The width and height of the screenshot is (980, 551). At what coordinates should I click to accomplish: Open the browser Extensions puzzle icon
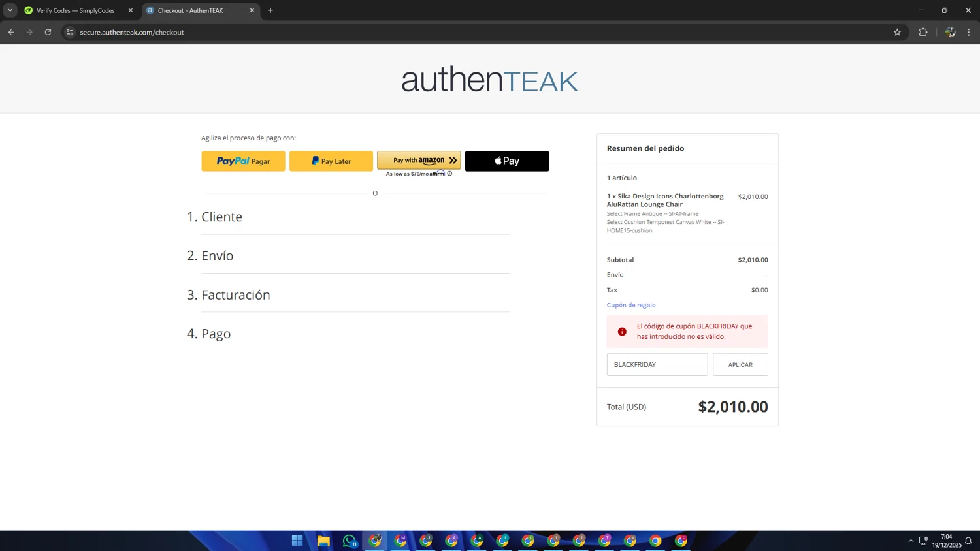click(923, 32)
